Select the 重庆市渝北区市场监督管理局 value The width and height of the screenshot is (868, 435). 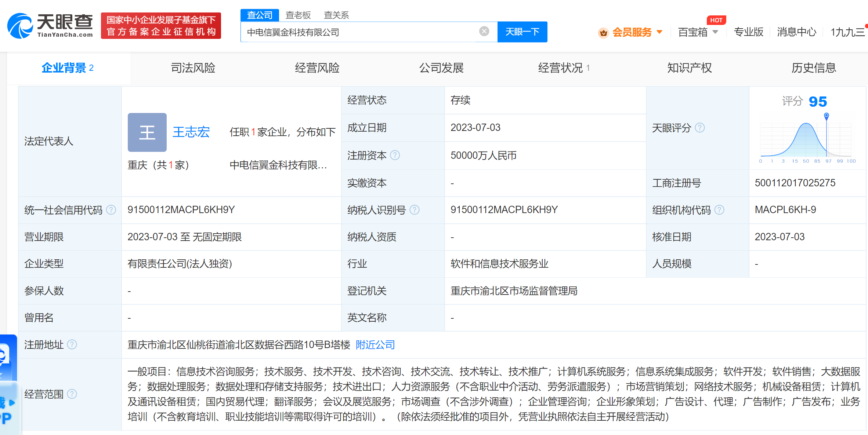click(x=514, y=291)
